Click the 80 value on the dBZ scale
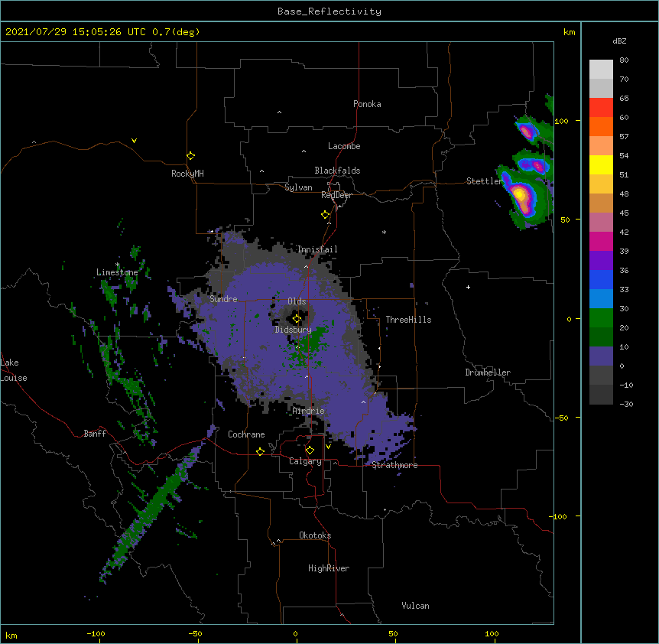This screenshot has height=644, width=659. (x=624, y=60)
